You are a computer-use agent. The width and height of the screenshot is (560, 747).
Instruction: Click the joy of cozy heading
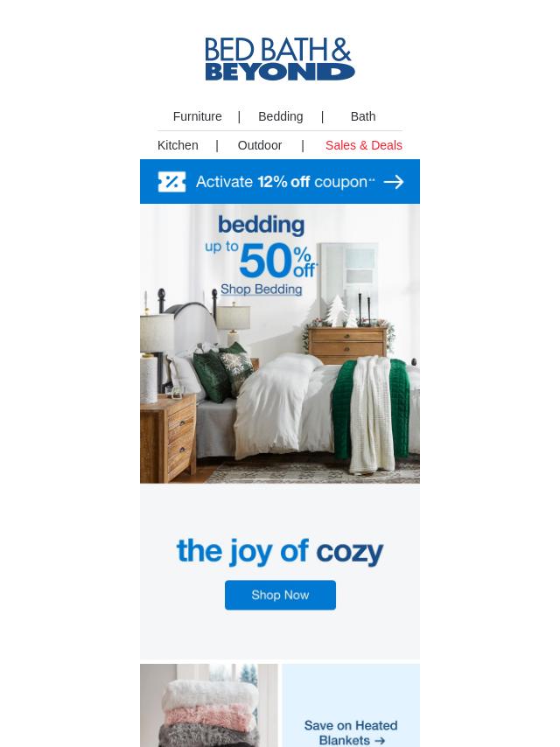coord(280,552)
